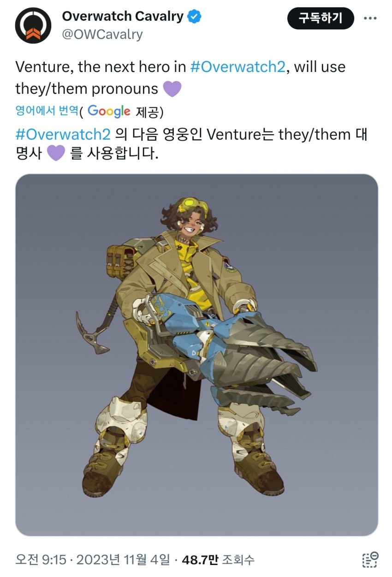The width and height of the screenshot is (392, 577).
Task: Click the purple heart after pronouns
Action: (x=172, y=89)
